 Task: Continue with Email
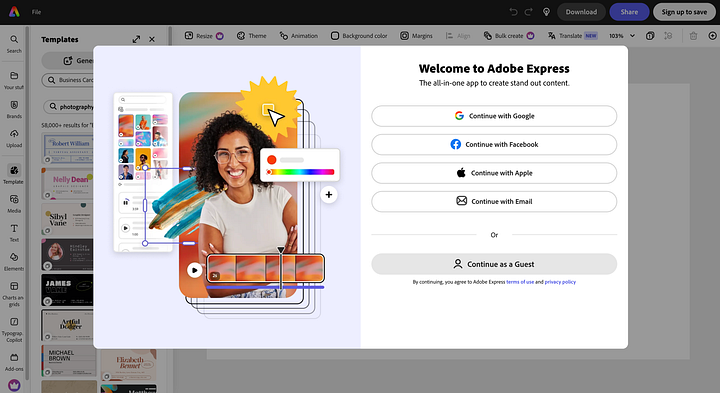(494, 202)
